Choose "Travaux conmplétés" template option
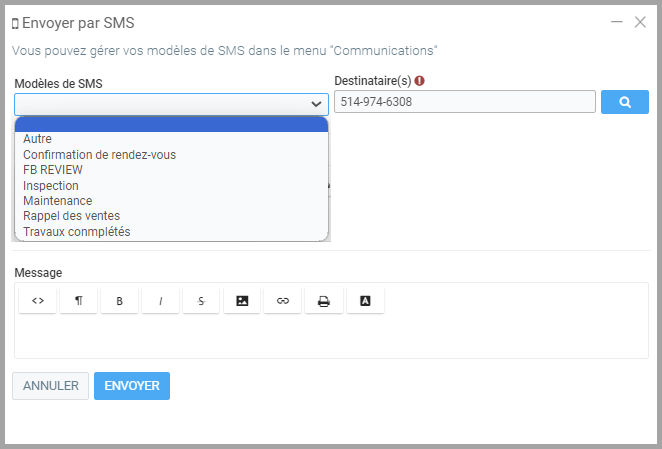Viewport: 662px width, 449px height. click(76, 232)
